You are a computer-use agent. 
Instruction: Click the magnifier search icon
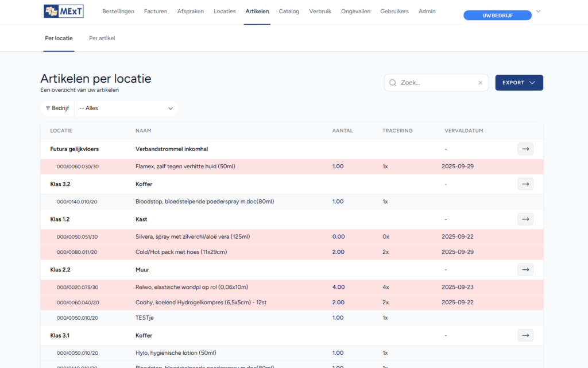tap(393, 83)
